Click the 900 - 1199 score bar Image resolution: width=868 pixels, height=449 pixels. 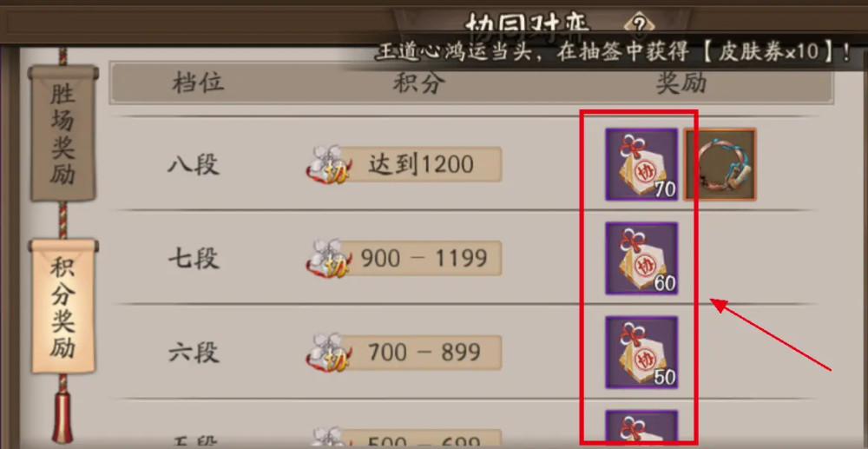coord(421,259)
